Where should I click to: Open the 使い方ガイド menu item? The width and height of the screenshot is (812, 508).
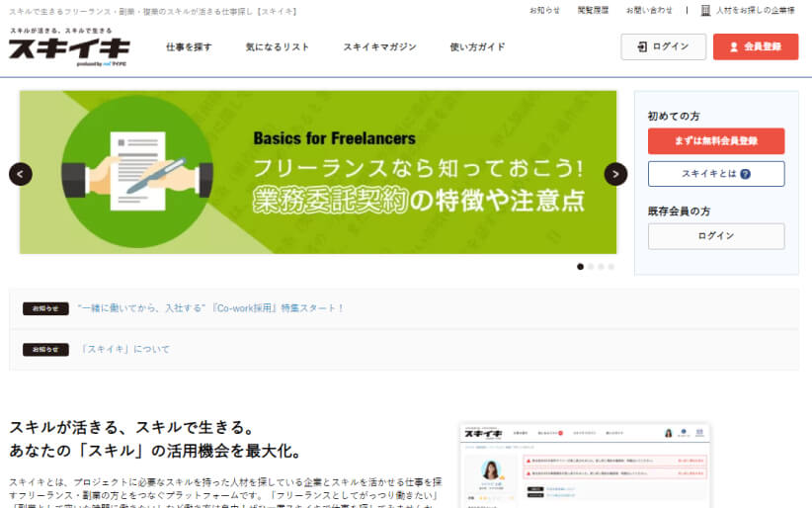(x=477, y=46)
